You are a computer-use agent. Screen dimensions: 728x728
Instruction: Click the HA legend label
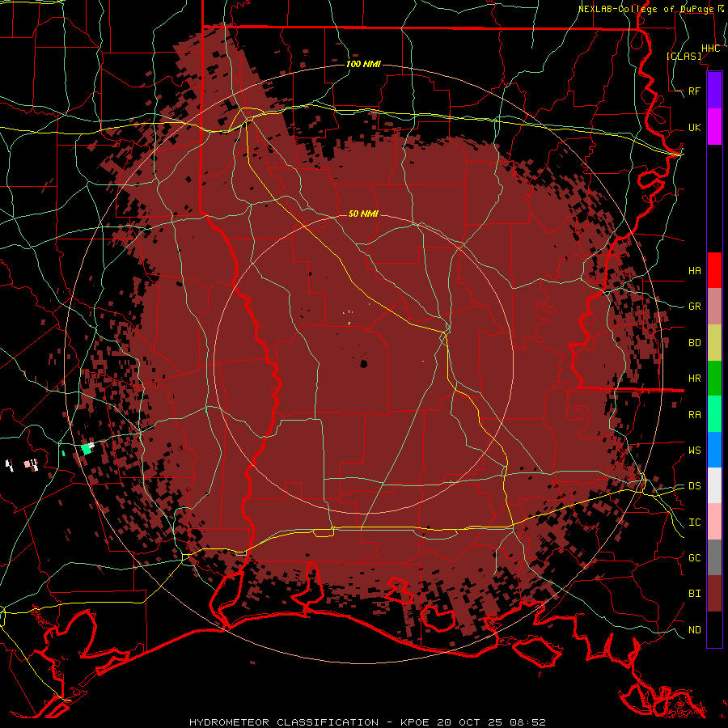click(x=694, y=270)
